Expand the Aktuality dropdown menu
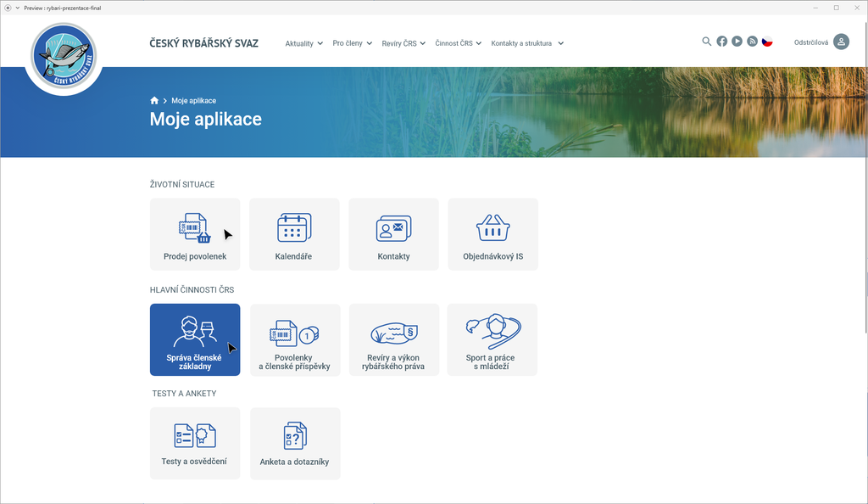 coord(304,43)
